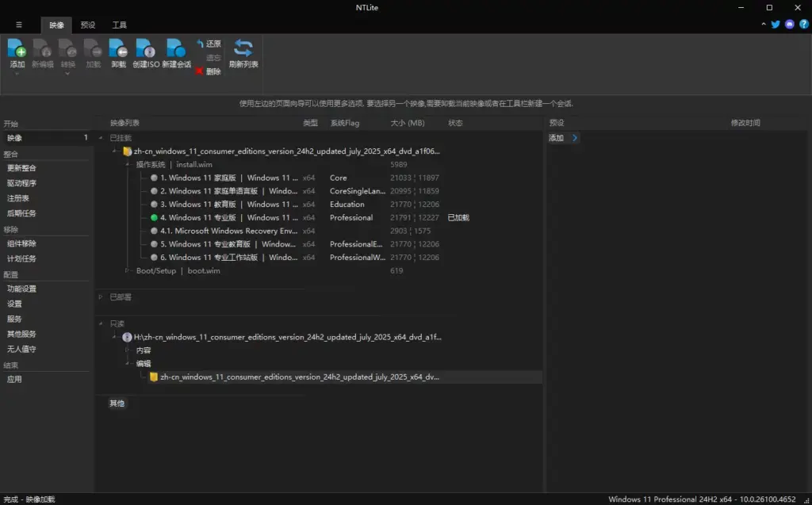The image size is (812, 505).
Task: Click the Twitter bird icon
Action: click(775, 25)
